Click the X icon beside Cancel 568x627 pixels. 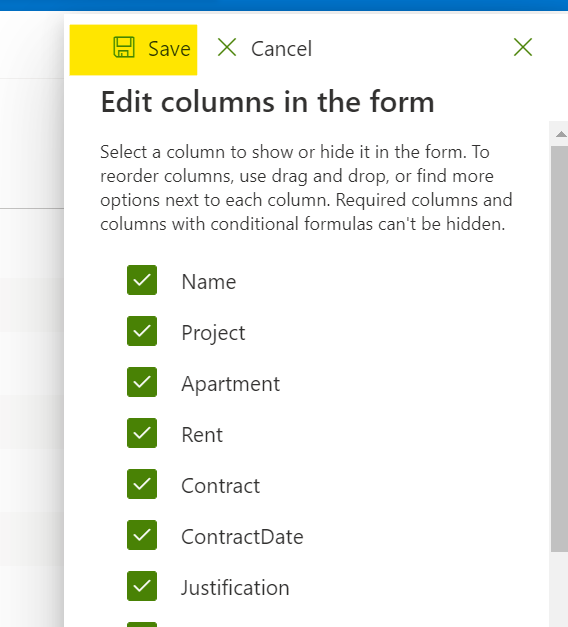pyautogui.click(x=227, y=48)
